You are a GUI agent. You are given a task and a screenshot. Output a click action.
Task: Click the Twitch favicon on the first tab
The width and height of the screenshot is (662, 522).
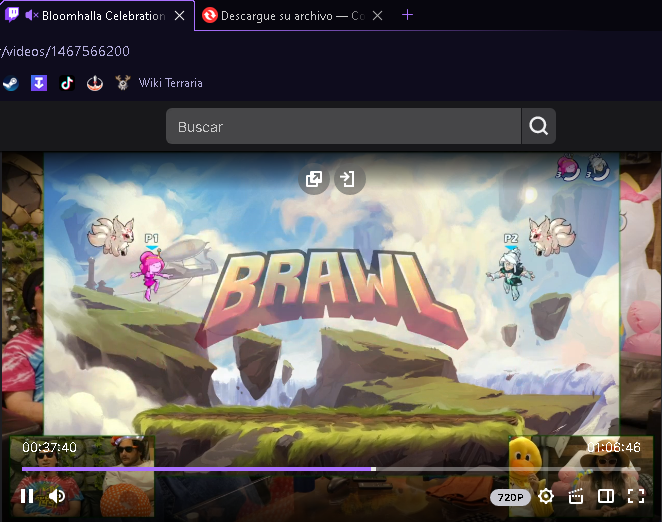(x=12, y=15)
